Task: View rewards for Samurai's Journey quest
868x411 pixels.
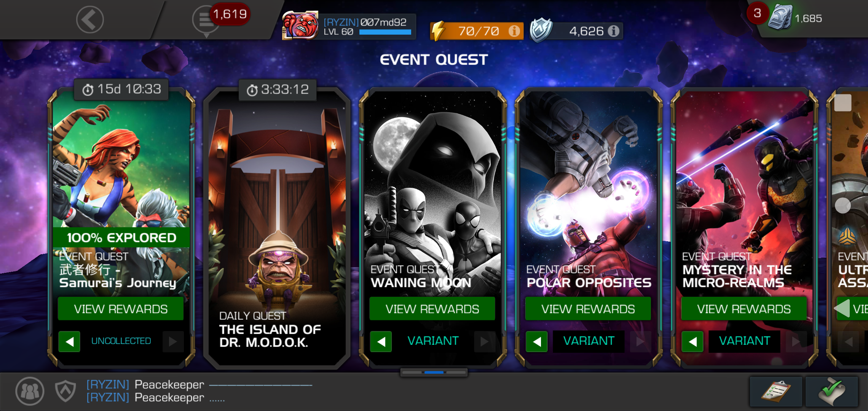Action: pos(121,309)
